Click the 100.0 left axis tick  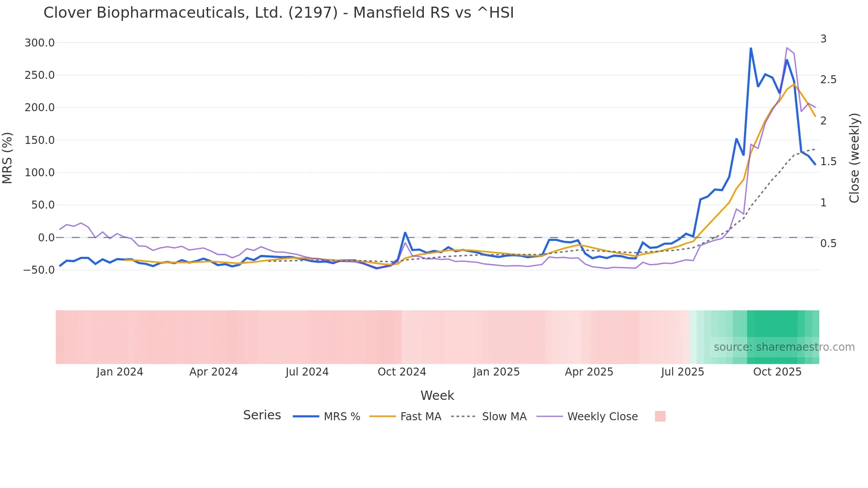point(39,173)
